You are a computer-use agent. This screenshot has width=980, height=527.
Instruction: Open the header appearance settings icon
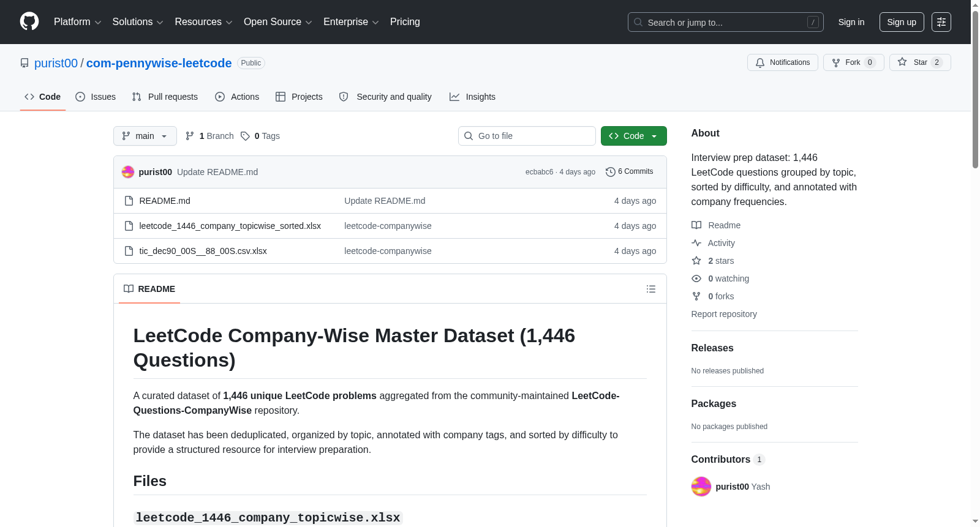coord(941,22)
